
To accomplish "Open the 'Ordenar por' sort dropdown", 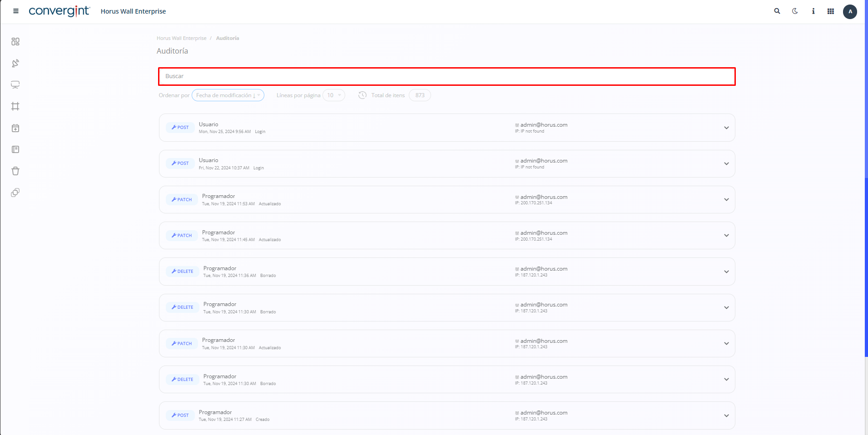I will point(228,95).
